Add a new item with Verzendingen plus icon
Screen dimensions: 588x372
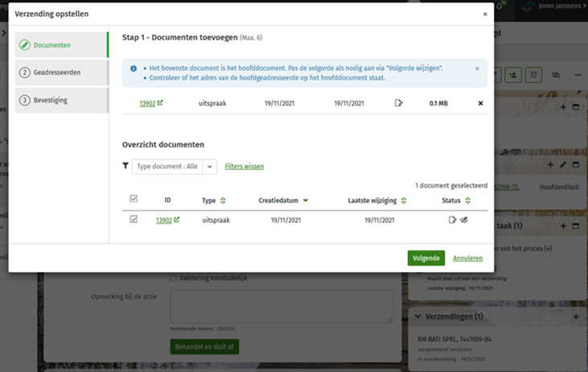point(576,316)
